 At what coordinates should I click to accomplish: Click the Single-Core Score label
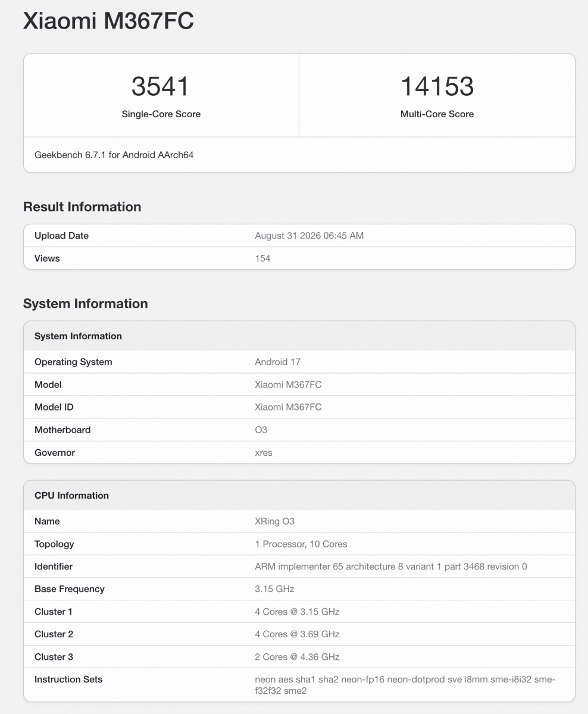[161, 114]
